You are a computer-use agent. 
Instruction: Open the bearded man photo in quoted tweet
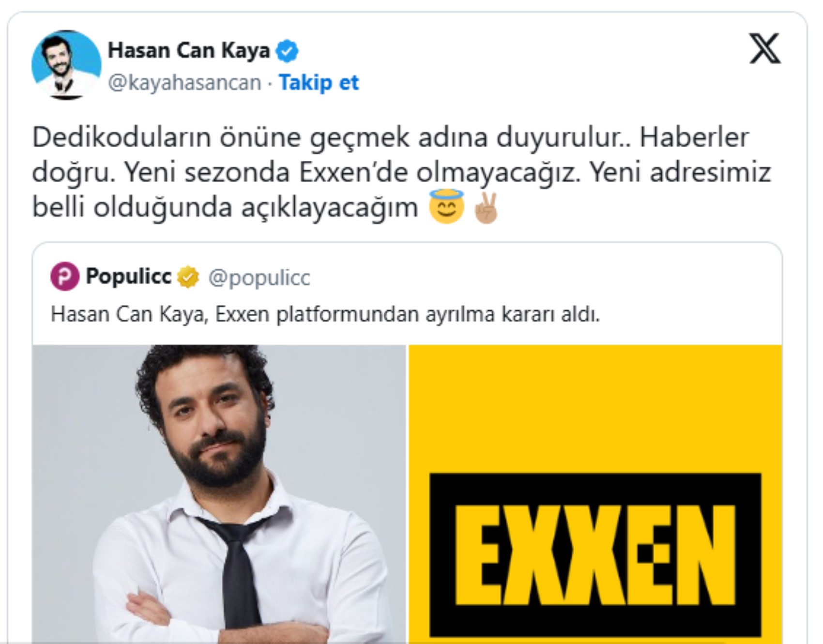[219, 494]
